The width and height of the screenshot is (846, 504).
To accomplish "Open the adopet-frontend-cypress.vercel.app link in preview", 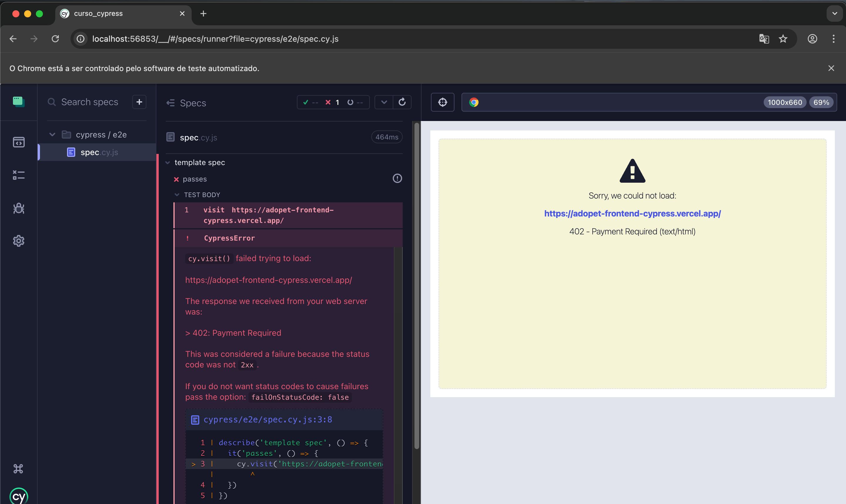I will [x=632, y=213].
